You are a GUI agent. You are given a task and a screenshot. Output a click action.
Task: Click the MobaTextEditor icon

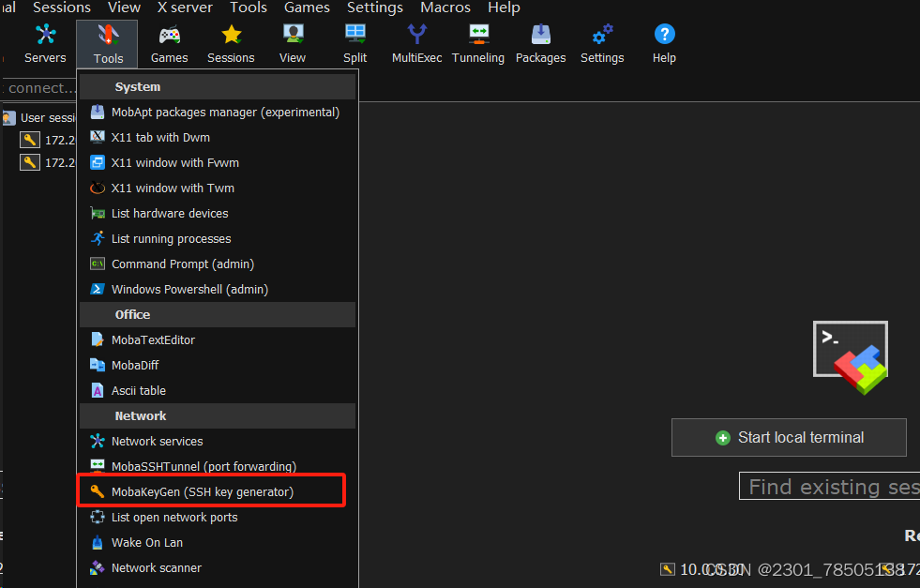tap(98, 339)
